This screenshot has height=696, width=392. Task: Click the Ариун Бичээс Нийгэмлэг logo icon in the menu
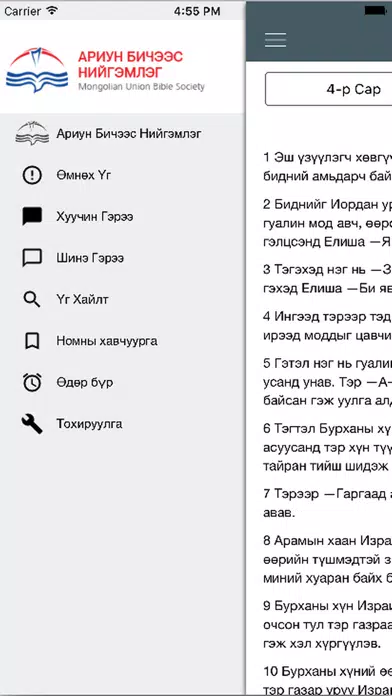point(32,134)
